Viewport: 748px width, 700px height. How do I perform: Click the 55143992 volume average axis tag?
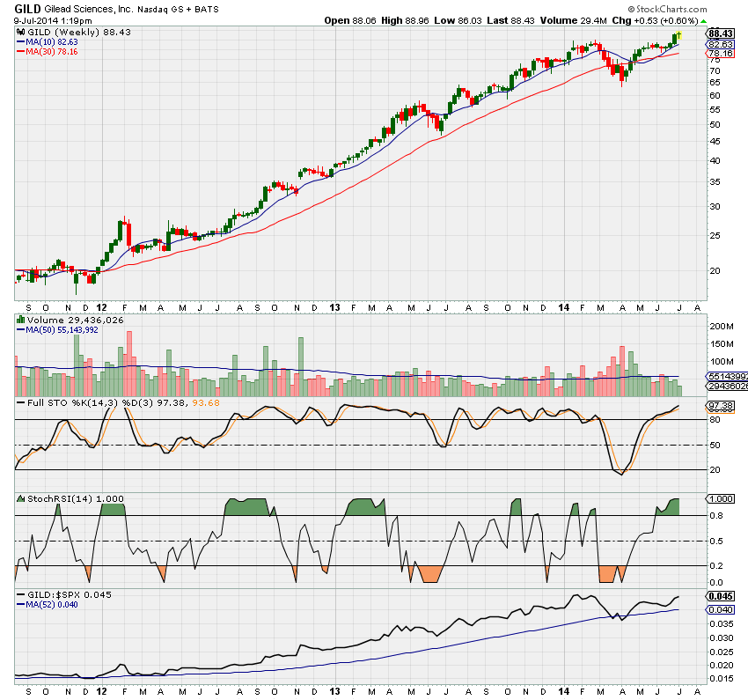pos(727,377)
